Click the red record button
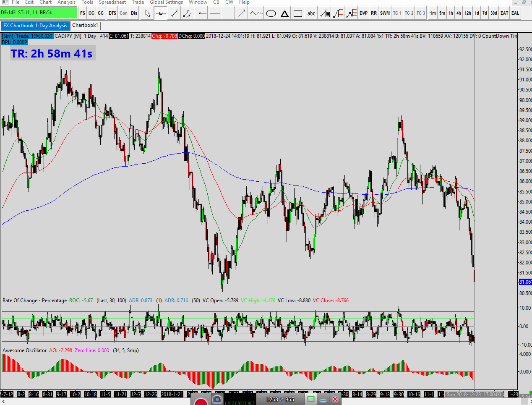 (x=201, y=402)
